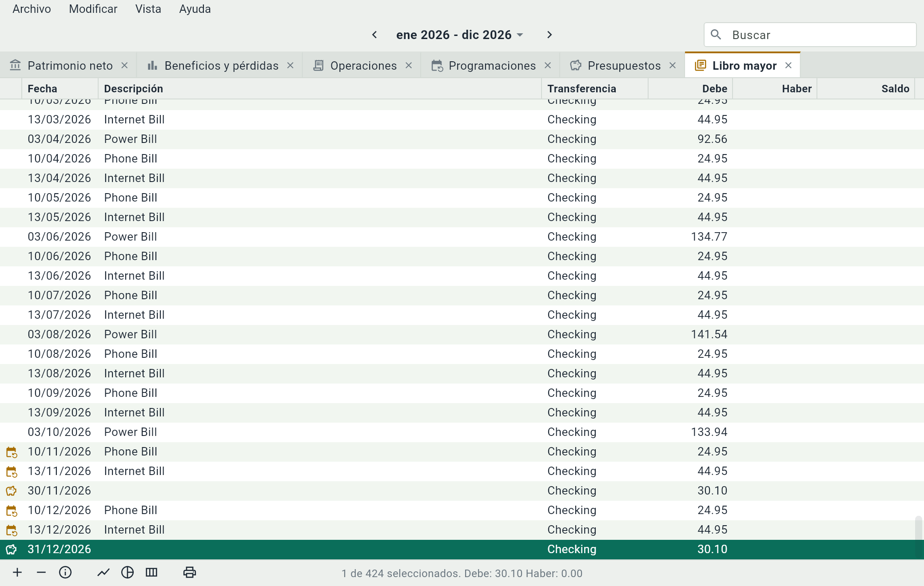Remove the selected transaction with the minus icon

pos(41,573)
